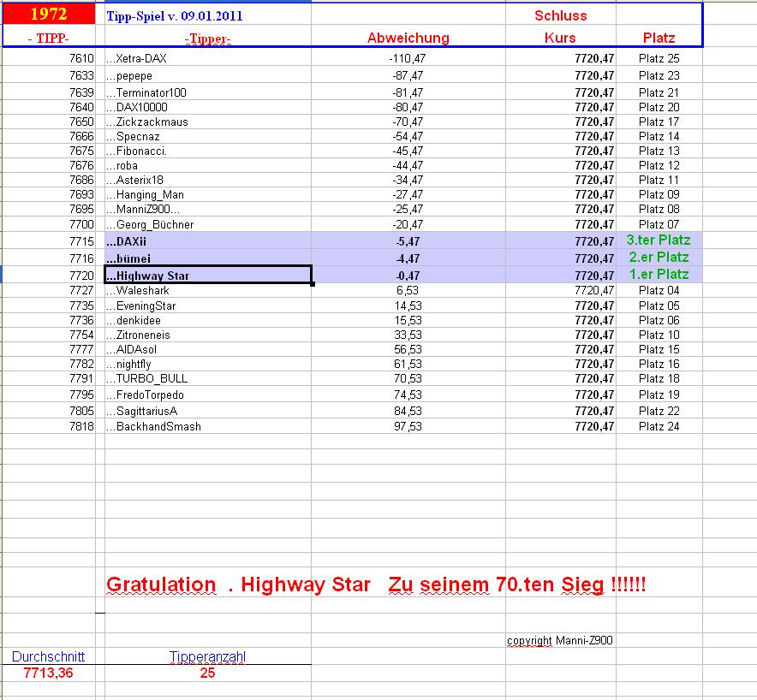Click the Schluss header cell
Screen dimensions: 757x700
click(561, 15)
